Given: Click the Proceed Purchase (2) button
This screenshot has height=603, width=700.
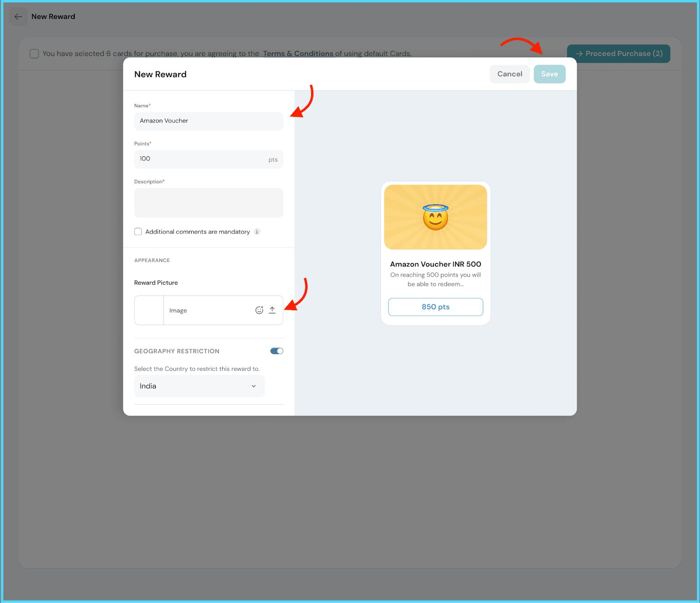Looking at the screenshot, I should pyautogui.click(x=618, y=54).
